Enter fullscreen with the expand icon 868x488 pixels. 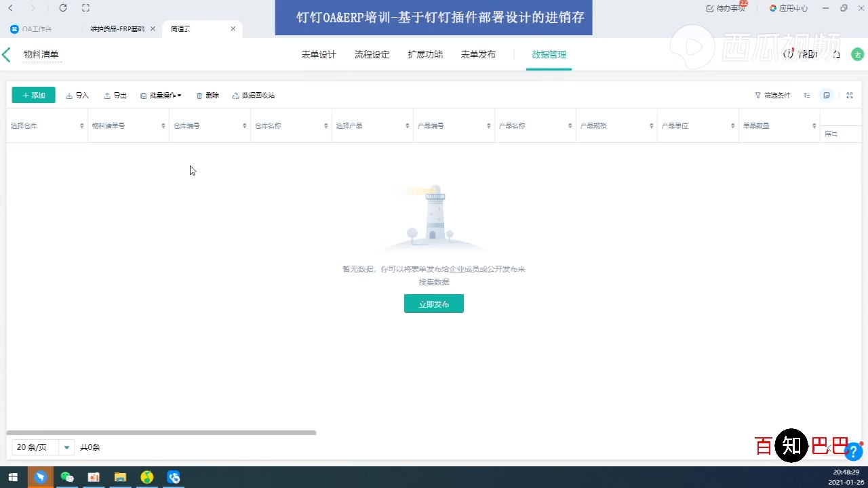pos(849,95)
